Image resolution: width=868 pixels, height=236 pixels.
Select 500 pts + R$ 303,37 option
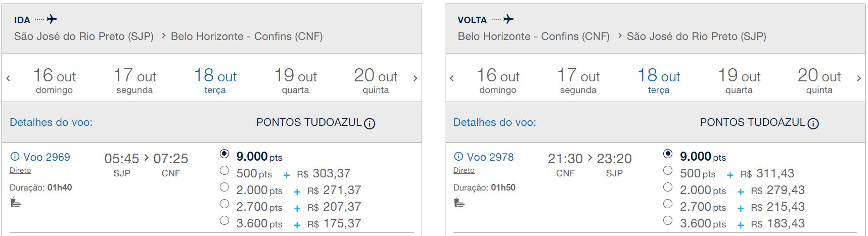[224, 171]
